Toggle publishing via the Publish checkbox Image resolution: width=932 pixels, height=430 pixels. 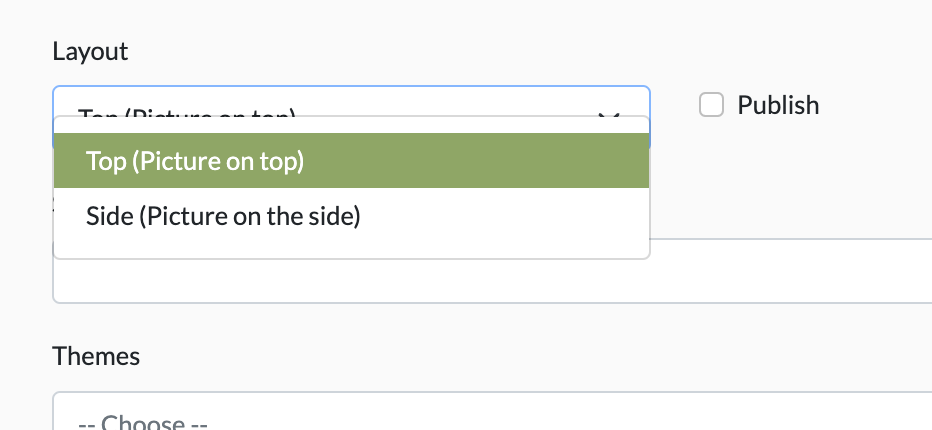pos(711,105)
